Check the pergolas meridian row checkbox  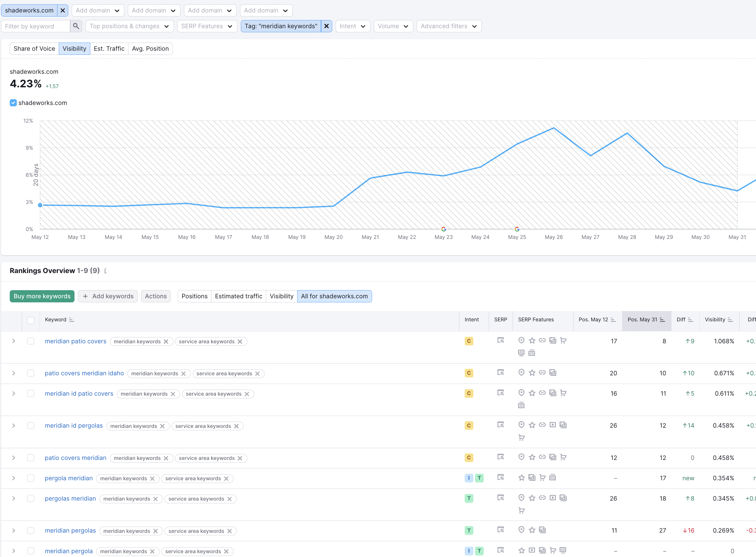[x=31, y=498]
